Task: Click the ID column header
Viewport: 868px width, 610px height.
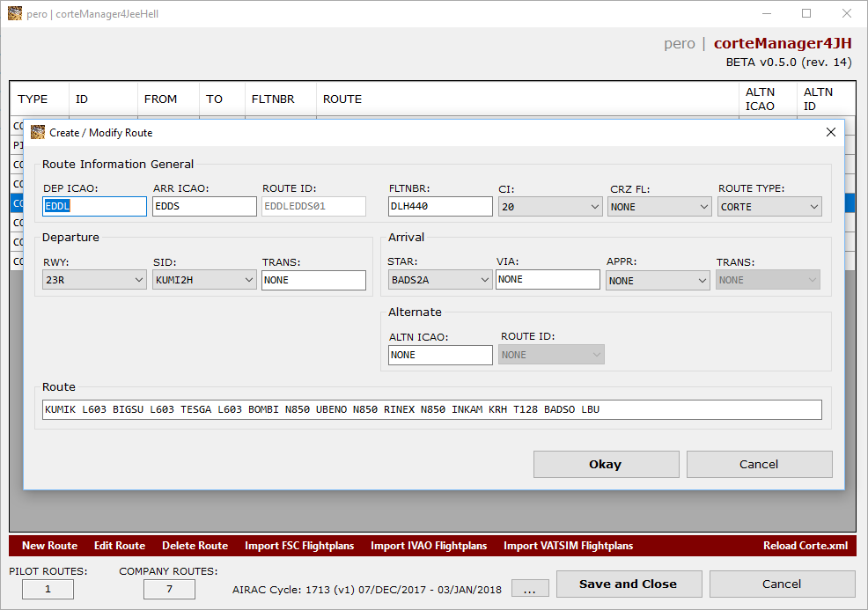Action: point(103,99)
